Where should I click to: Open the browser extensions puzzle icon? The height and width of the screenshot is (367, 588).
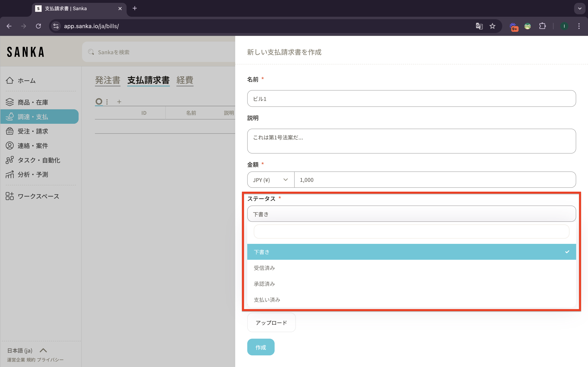pos(542,26)
